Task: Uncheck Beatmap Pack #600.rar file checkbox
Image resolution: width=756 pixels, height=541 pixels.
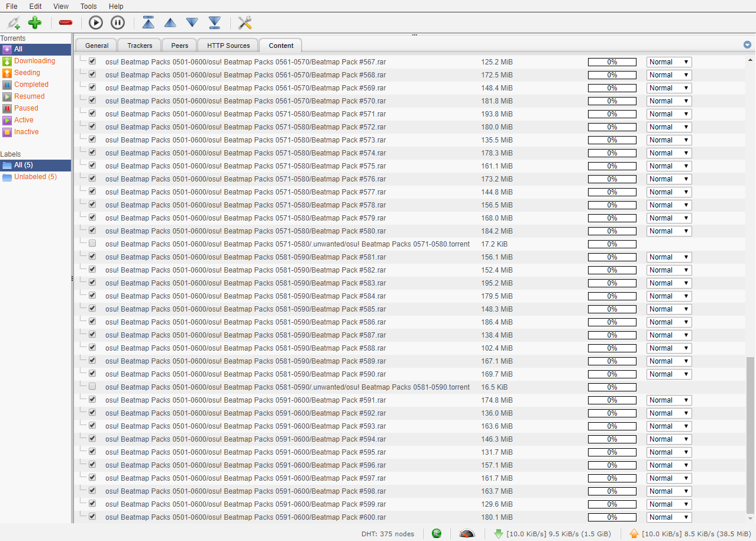Action: pyautogui.click(x=92, y=516)
